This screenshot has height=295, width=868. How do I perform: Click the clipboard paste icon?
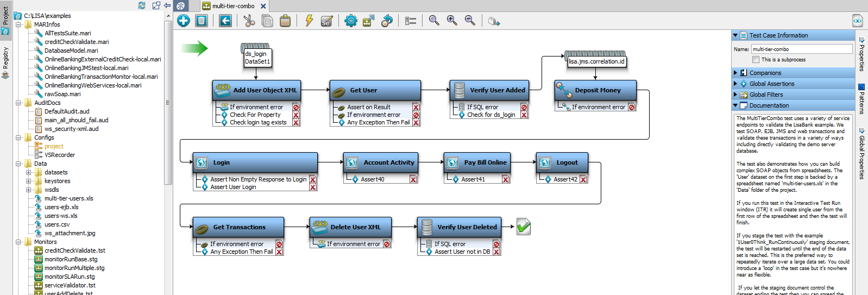[285, 21]
